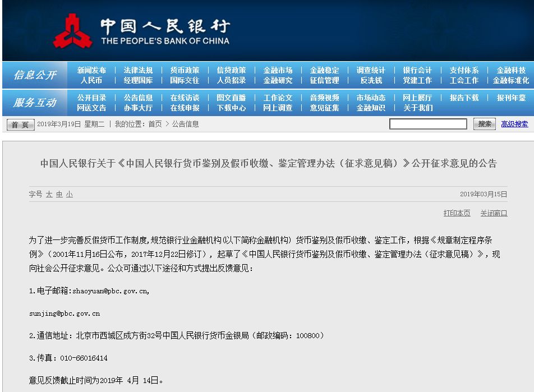Open the 人民币 link
This screenshot has height=392, width=534.
(x=91, y=80)
